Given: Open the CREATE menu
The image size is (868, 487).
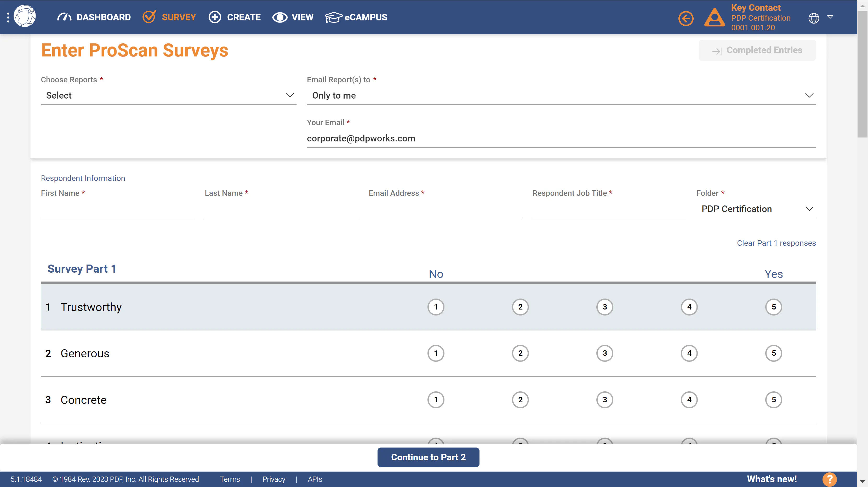Looking at the screenshot, I should click(244, 17).
